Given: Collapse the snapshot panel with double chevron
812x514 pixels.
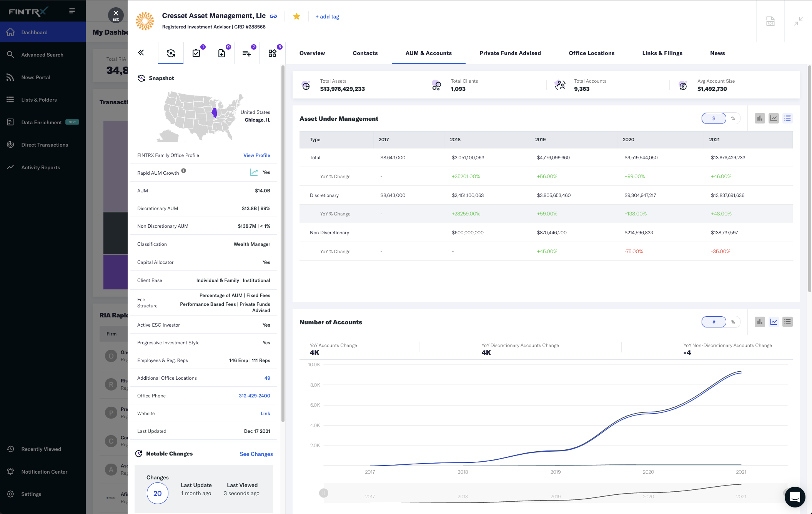Looking at the screenshot, I should pyautogui.click(x=141, y=53).
